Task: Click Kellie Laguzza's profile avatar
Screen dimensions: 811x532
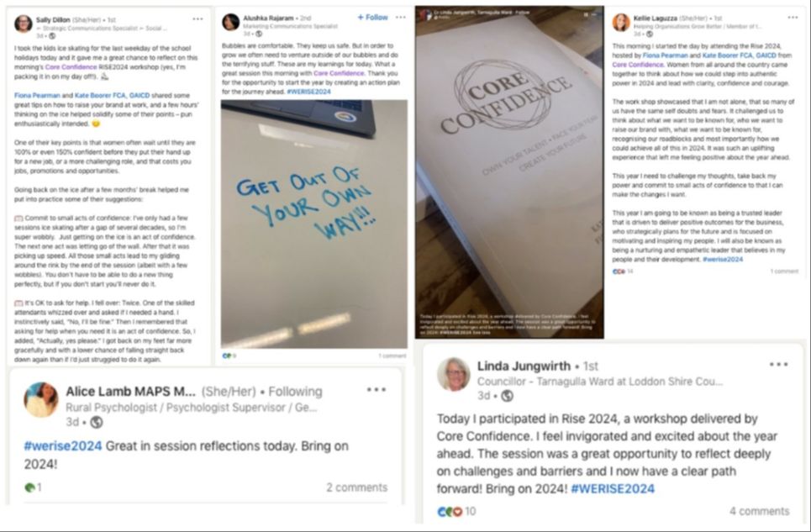Action: point(621,22)
